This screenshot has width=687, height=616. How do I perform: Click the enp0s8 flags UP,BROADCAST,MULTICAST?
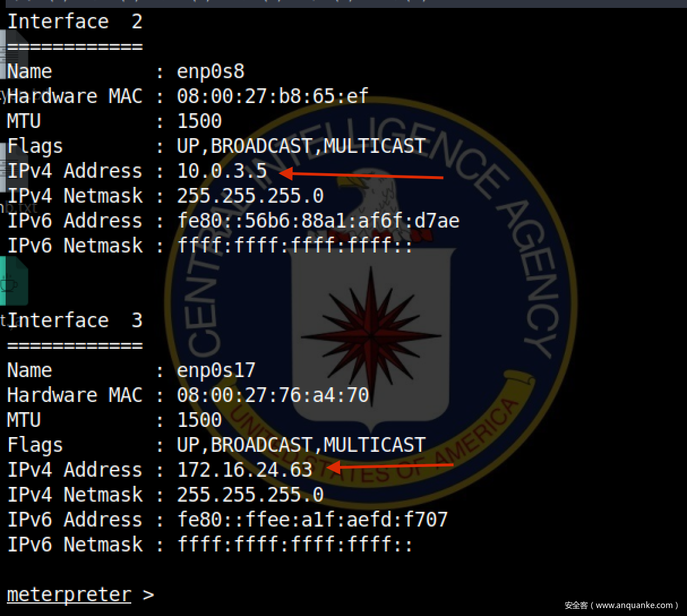[x=301, y=146]
